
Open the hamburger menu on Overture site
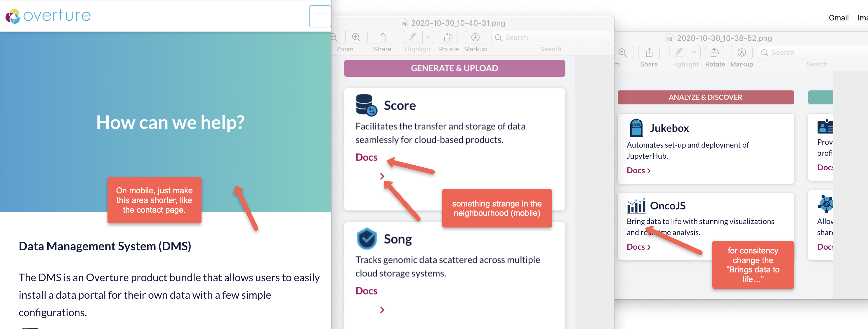tap(320, 16)
